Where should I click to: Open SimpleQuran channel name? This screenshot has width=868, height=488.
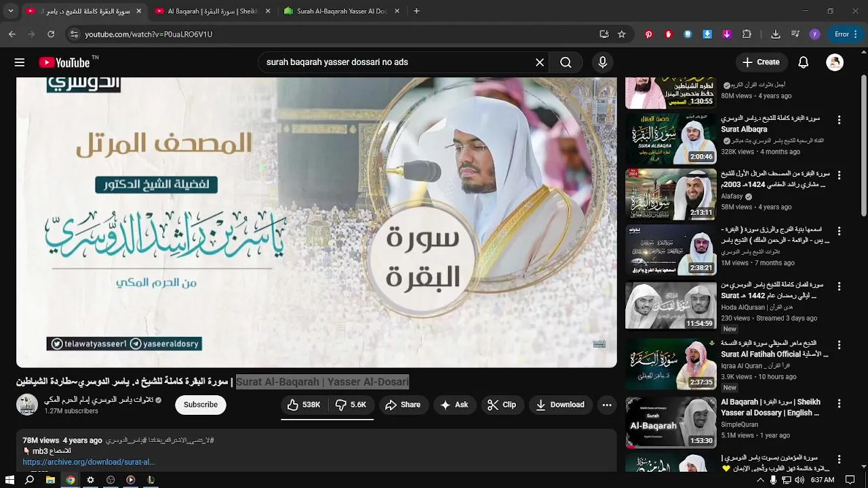click(x=741, y=425)
